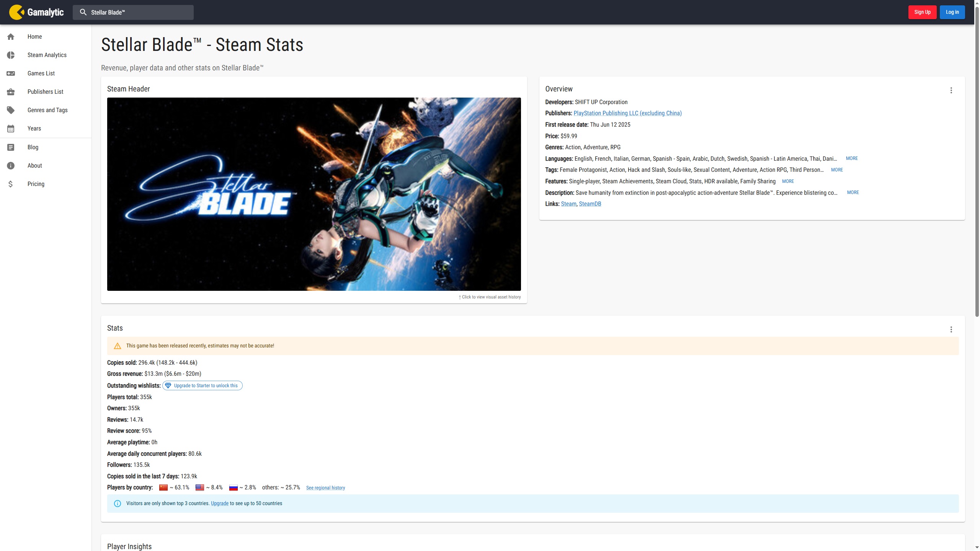The image size is (980, 551).
Task: Open About in sidebar
Action: pos(46,166)
